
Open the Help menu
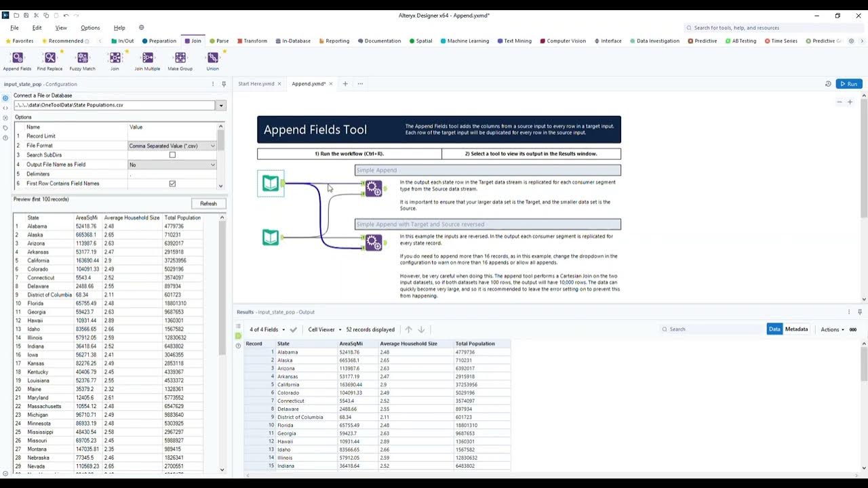pos(119,28)
